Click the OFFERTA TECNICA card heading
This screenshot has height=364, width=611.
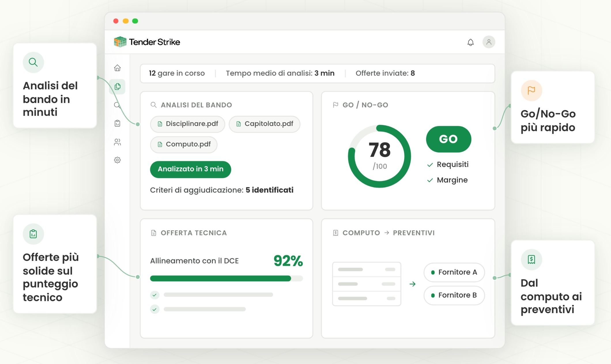tap(194, 233)
